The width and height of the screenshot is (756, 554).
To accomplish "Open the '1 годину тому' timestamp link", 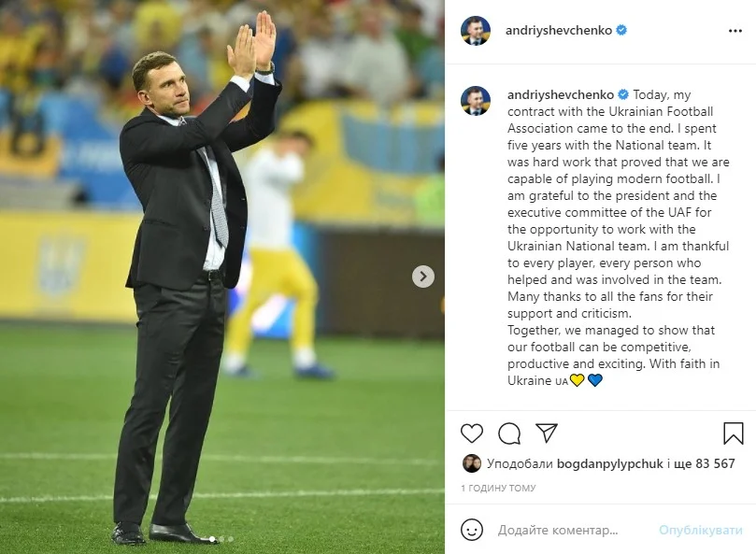I will coord(498,488).
